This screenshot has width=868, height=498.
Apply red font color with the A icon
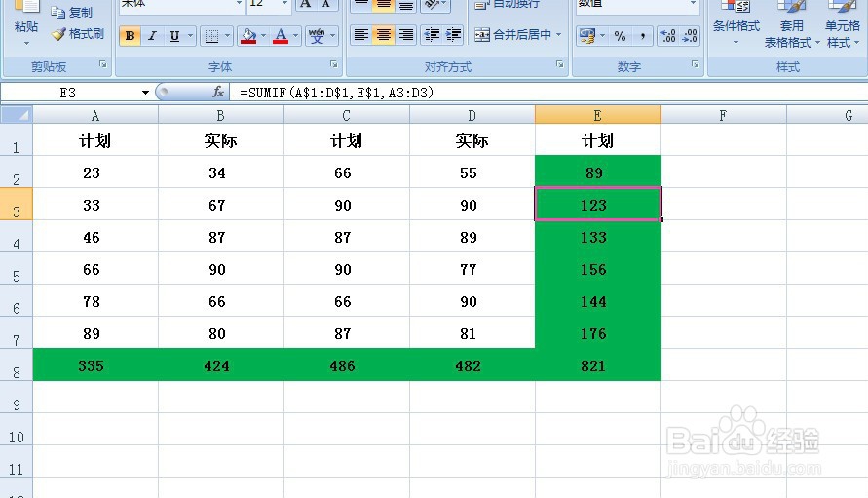click(x=281, y=36)
